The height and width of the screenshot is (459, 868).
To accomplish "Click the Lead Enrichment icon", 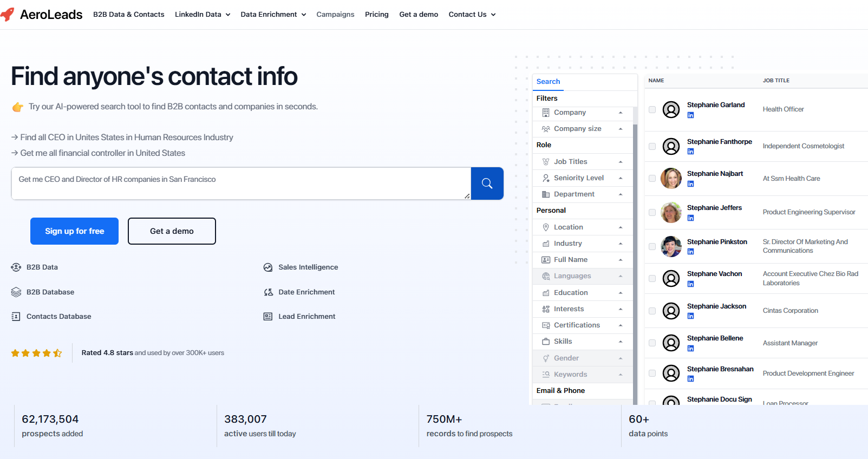I will [268, 317].
